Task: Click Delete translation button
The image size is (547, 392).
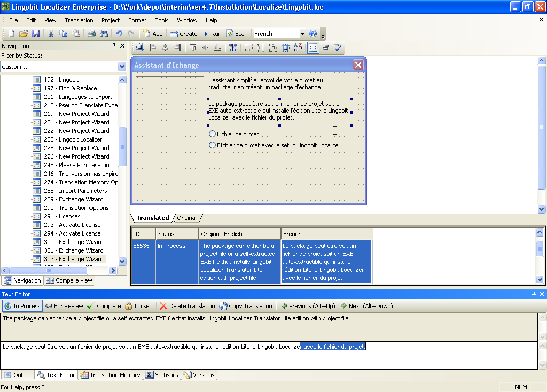Action: tap(187, 306)
